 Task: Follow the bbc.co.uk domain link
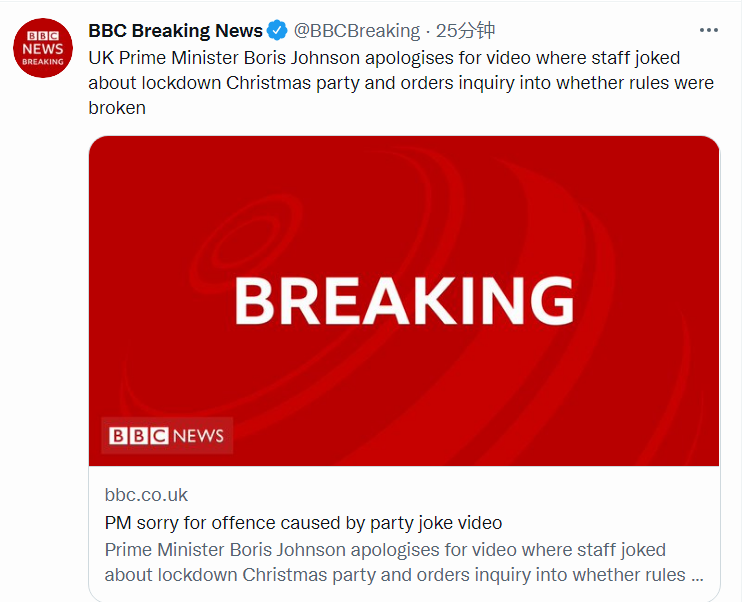[x=146, y=495]
